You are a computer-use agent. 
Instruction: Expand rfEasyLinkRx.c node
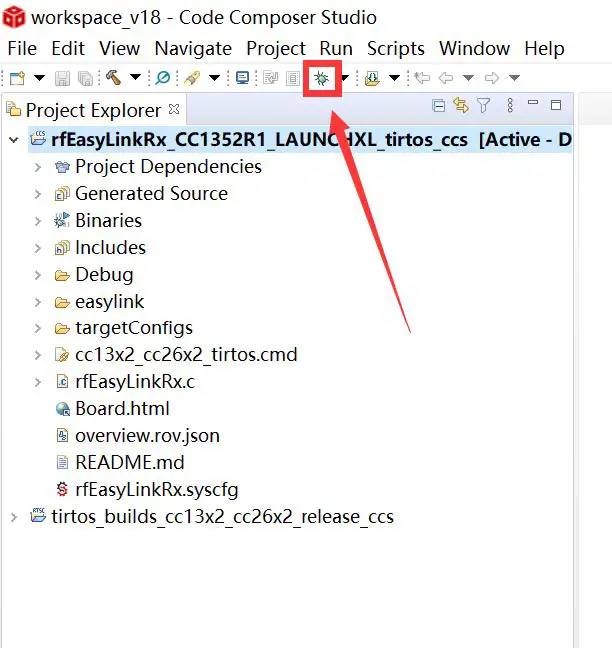tap(38, 382)
